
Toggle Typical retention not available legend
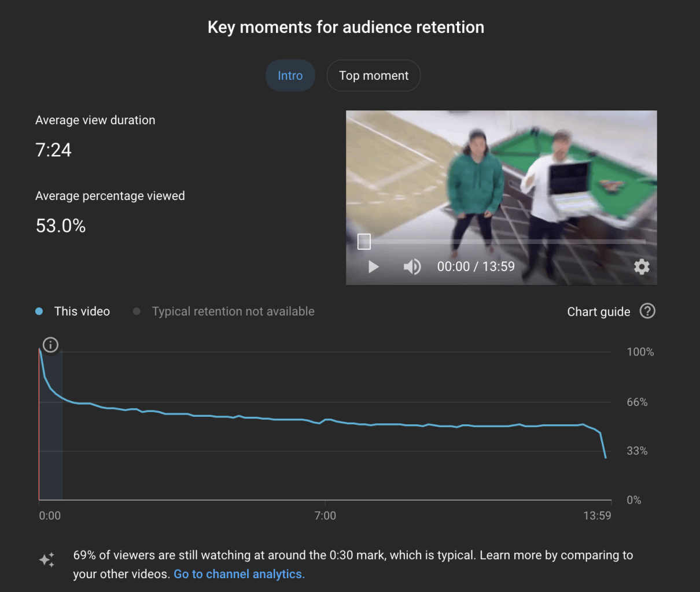(x=224, y=311)
